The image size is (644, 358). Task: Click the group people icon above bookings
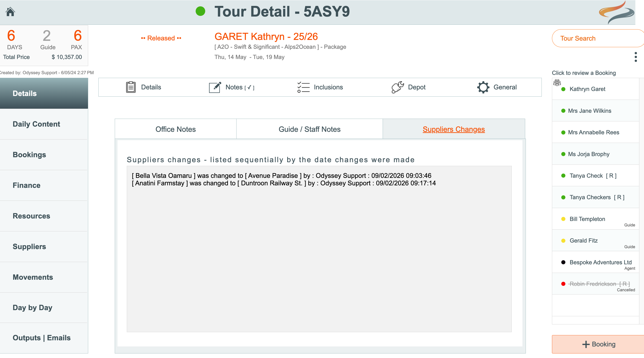click(557, 82)
